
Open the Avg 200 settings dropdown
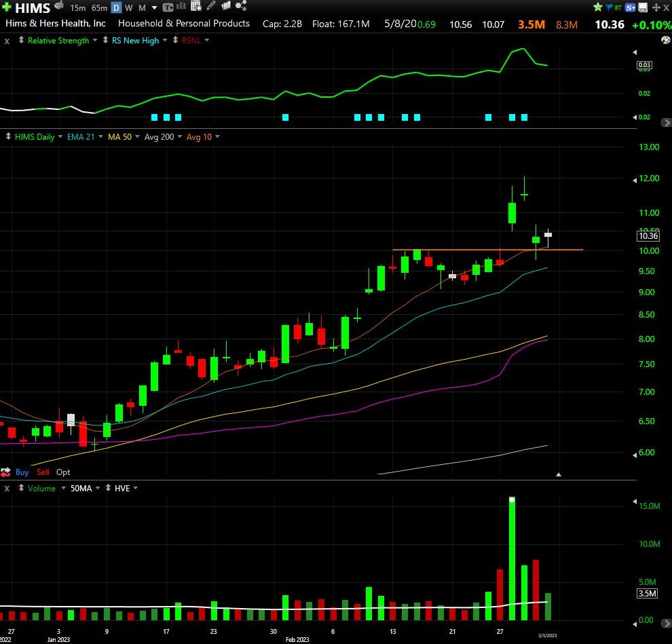tap(180, 136)
